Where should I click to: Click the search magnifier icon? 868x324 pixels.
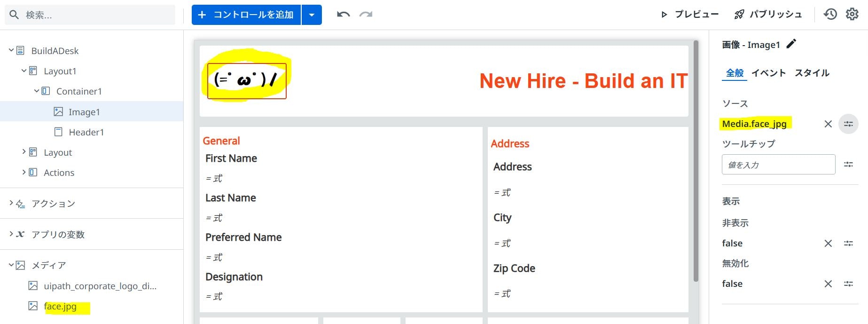point(14,15)
